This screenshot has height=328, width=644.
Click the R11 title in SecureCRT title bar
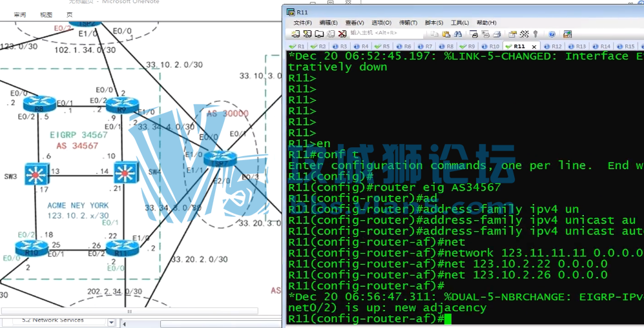[302, 12]
